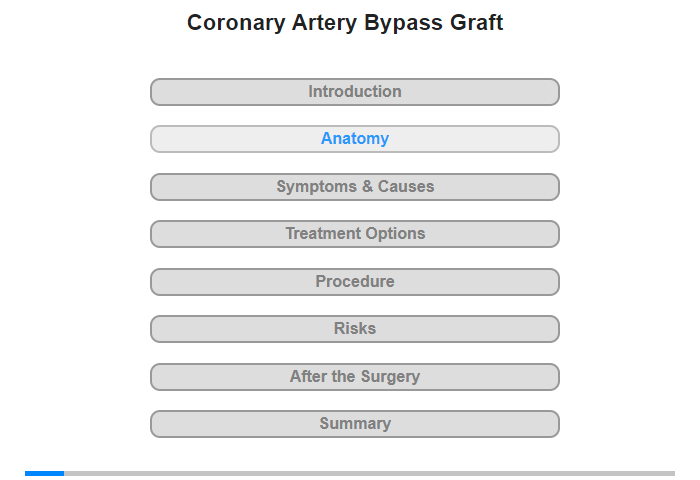Select After the Surgery menu entry
700x480 pixels.
tap(355, 377)
